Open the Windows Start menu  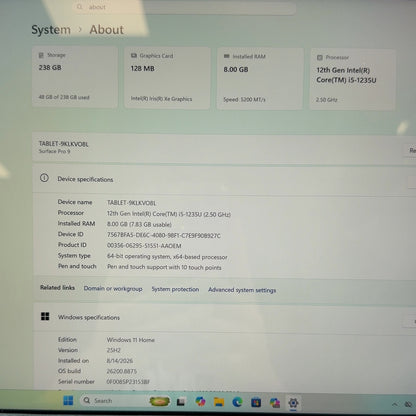pos(68,400)
